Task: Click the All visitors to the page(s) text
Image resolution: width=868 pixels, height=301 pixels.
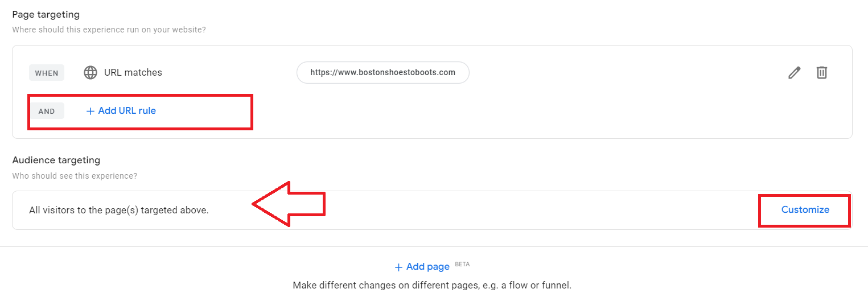Action: pos(119,210)
